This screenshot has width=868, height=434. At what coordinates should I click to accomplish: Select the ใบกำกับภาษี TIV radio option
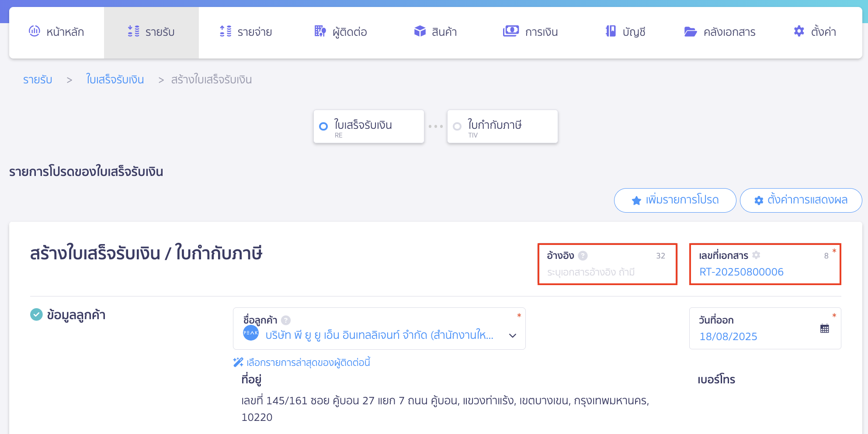(x=457, y=127)
